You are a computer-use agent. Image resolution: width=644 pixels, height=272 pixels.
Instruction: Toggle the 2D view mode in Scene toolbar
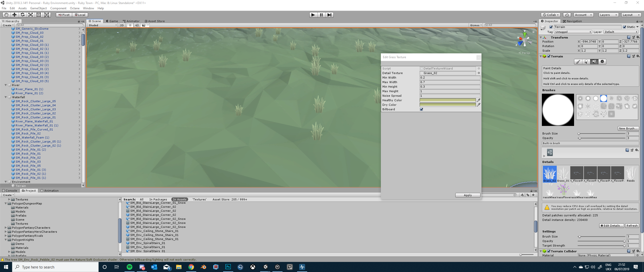(122, 25)
